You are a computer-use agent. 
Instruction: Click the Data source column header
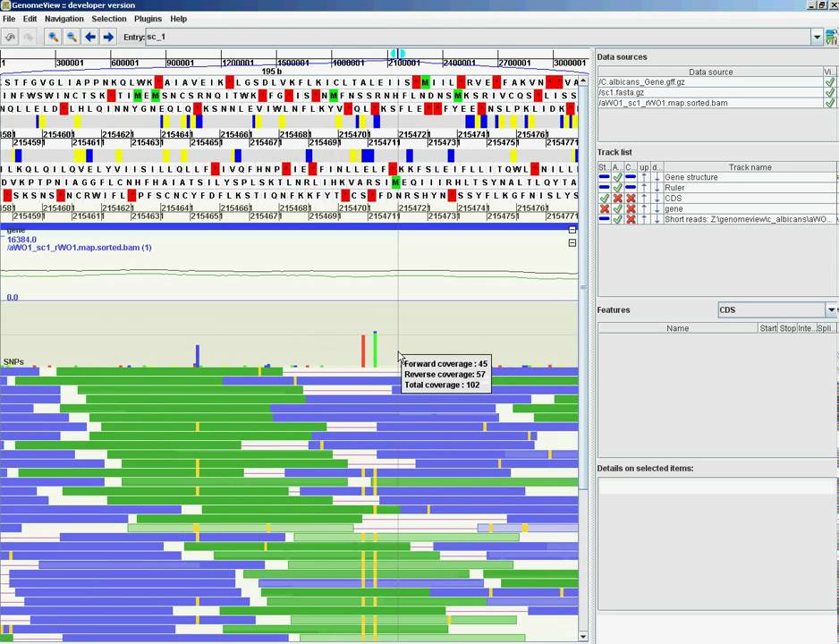coord(710,72)
